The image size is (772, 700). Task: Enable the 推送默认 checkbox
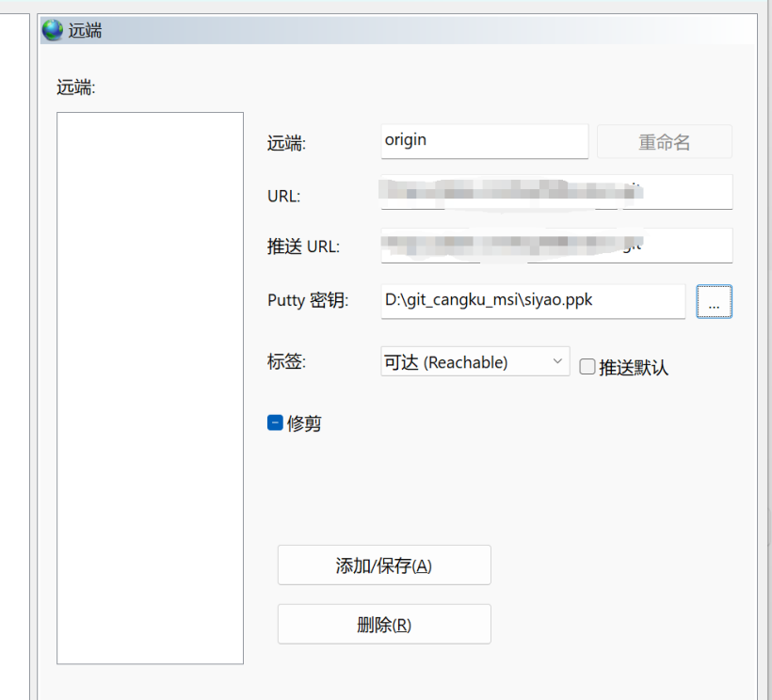coord(587,367)
